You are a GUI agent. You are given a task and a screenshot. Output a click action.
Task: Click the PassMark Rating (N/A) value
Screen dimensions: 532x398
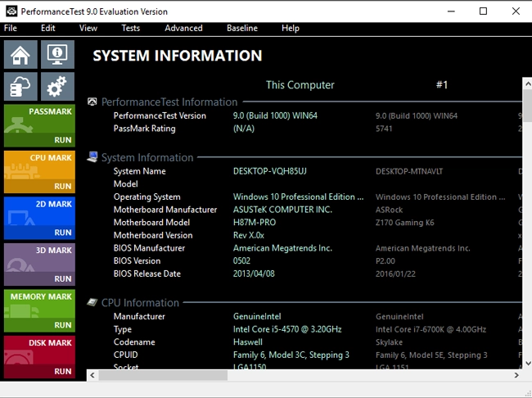click(x=244, y=129)
